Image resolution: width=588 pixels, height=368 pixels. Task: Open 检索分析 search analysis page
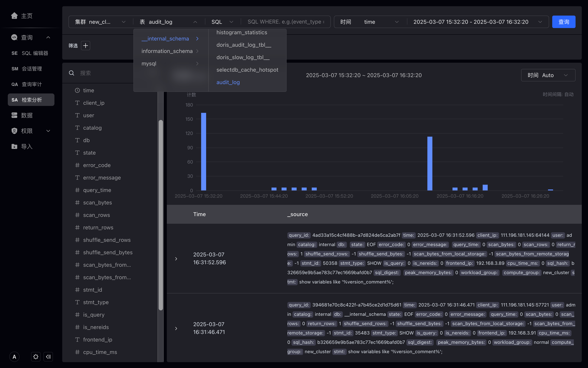coord(31,100)
